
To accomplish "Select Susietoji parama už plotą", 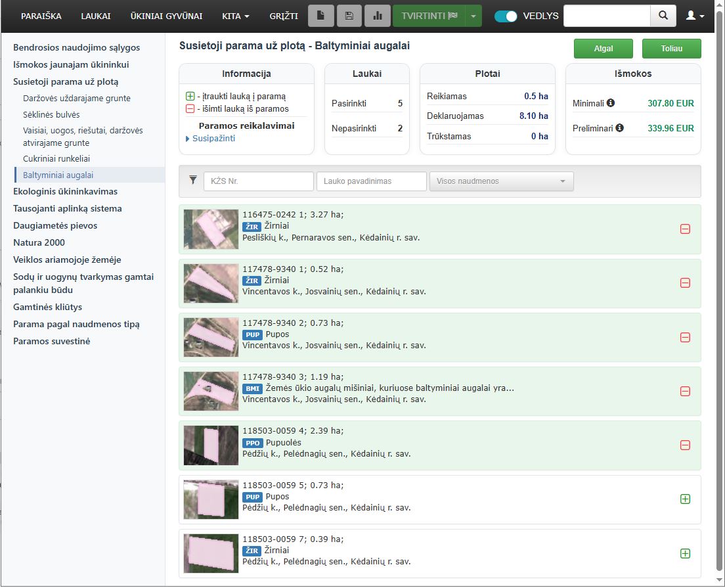I will coord(66,82).
